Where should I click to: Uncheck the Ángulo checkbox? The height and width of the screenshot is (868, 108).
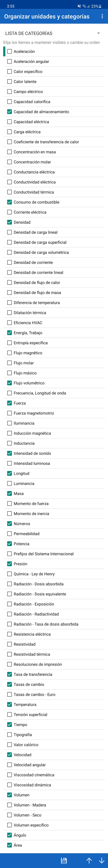coord(9,835)
